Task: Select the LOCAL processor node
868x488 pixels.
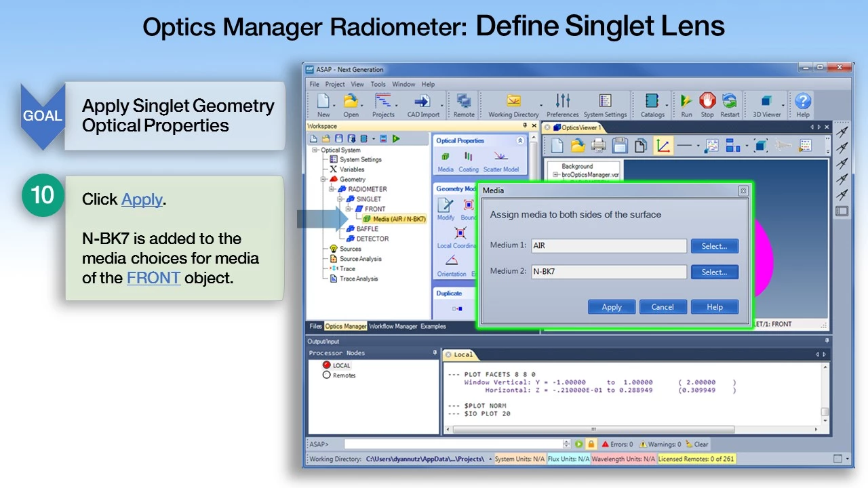Action: (x=327, y=365)
